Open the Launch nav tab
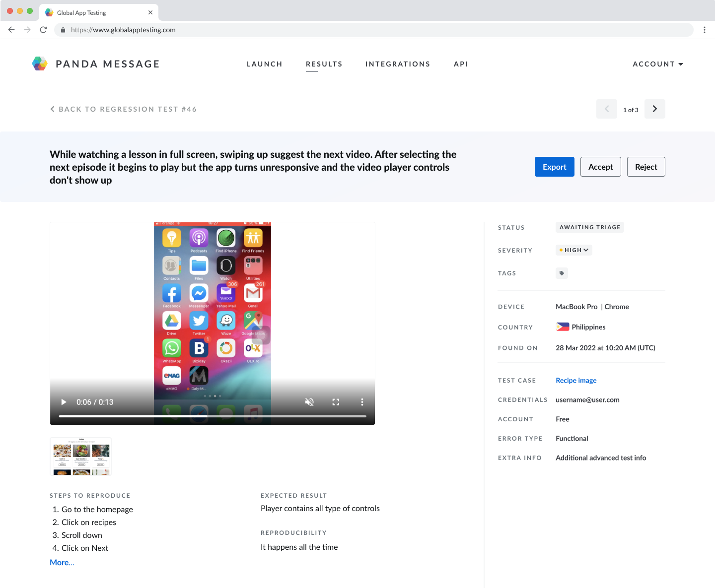Screen dimensions: 715x588 264,64
